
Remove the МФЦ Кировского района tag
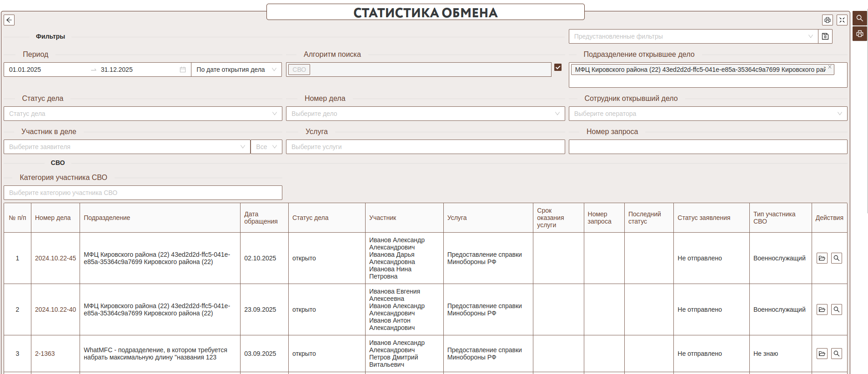829,67
